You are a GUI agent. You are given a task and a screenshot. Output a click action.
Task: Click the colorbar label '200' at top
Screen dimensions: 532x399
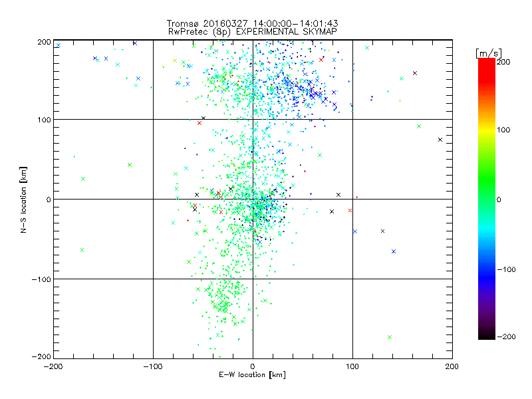pyautogui.click(x=503, y=62)
